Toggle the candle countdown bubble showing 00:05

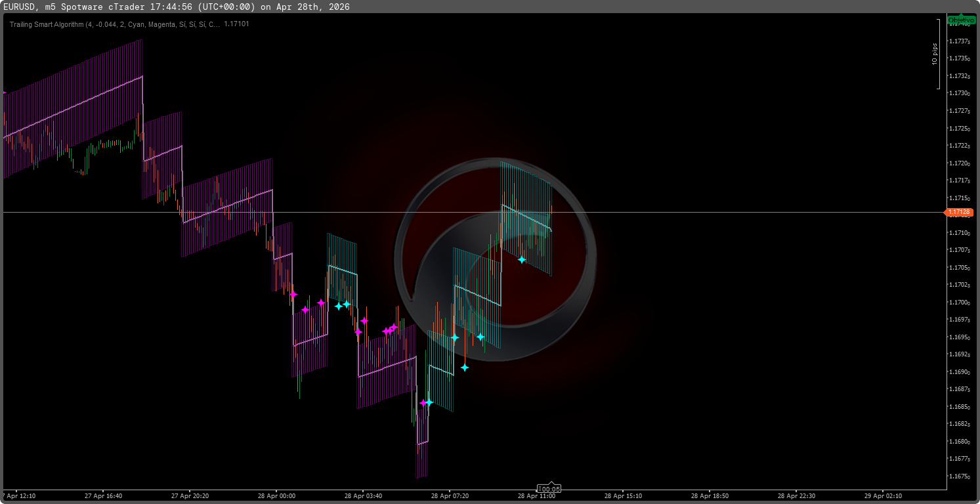click(x=547, y=488)
